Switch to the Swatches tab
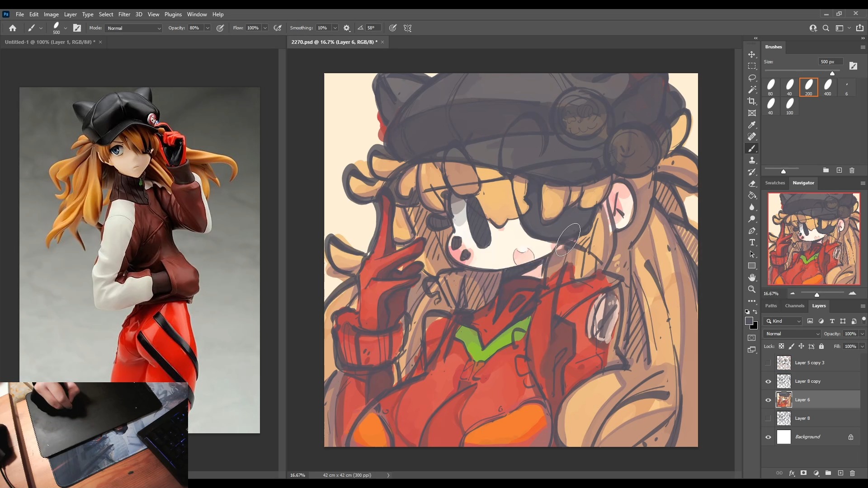The width and height of the screenshot is (868, 488). click(775, 183)
